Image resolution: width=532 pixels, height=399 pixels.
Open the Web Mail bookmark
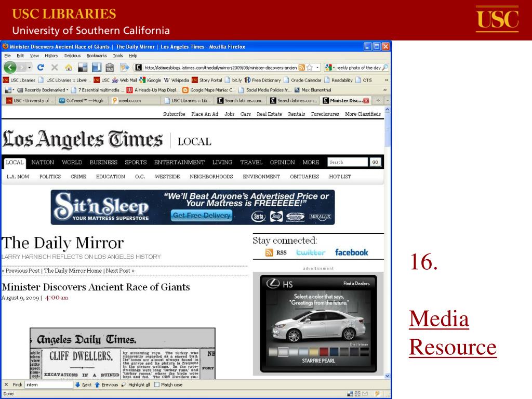click(x=125, y=80)
